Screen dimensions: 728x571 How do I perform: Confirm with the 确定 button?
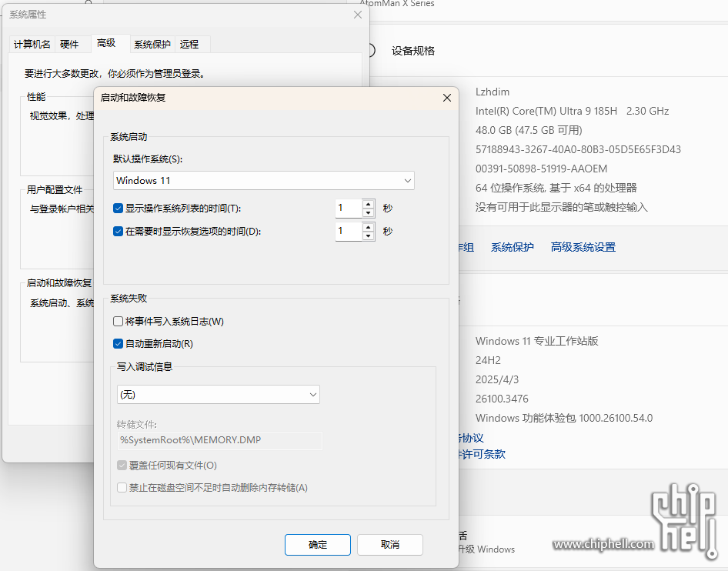(318, 545)
